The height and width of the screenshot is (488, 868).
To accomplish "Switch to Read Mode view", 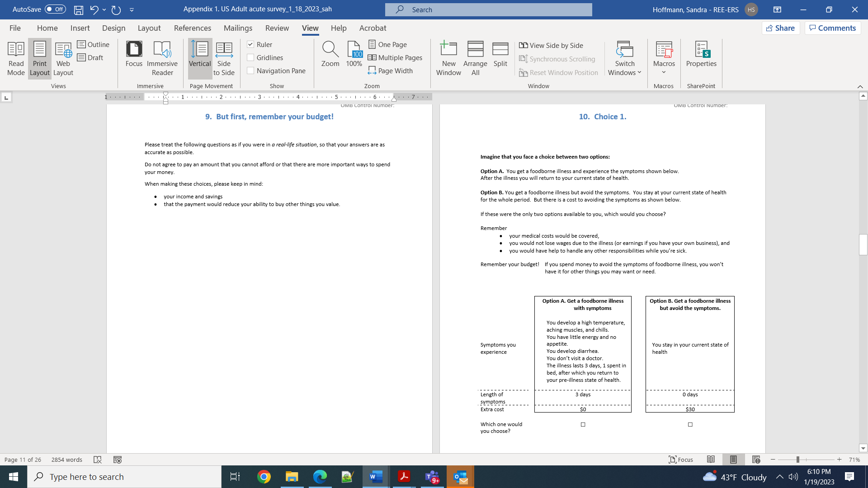I will tap(16, 58).
